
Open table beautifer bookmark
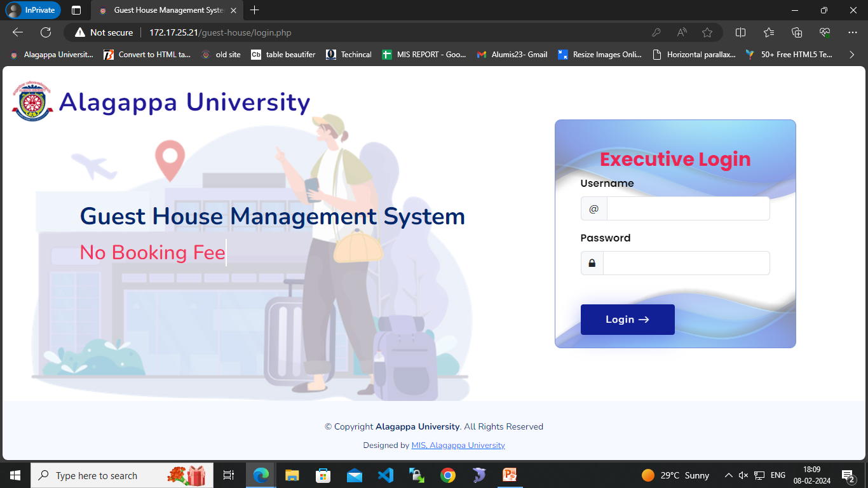[x=283, y=55]
